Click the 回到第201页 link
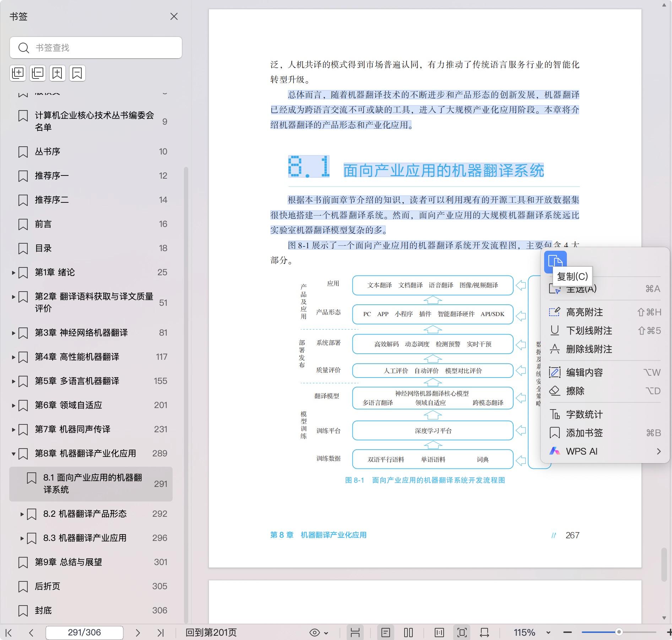Viewport: 672px width, 640px height. [211, 633]
